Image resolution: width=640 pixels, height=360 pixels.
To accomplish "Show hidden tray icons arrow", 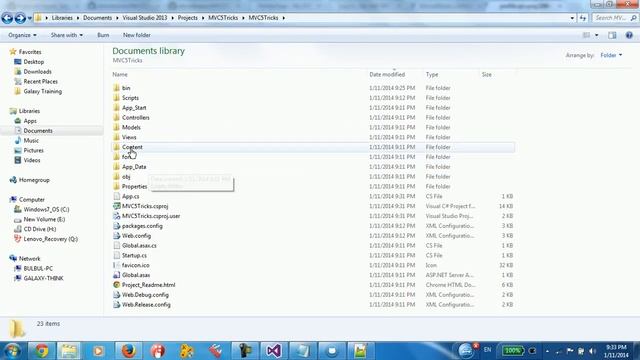I will coord(547,351).
